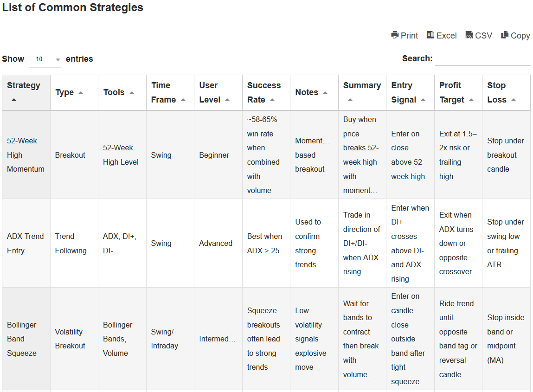Select the 52-Week High Momentum row
The width and height of the screenshot is (533, 392).
click(26, 155)
